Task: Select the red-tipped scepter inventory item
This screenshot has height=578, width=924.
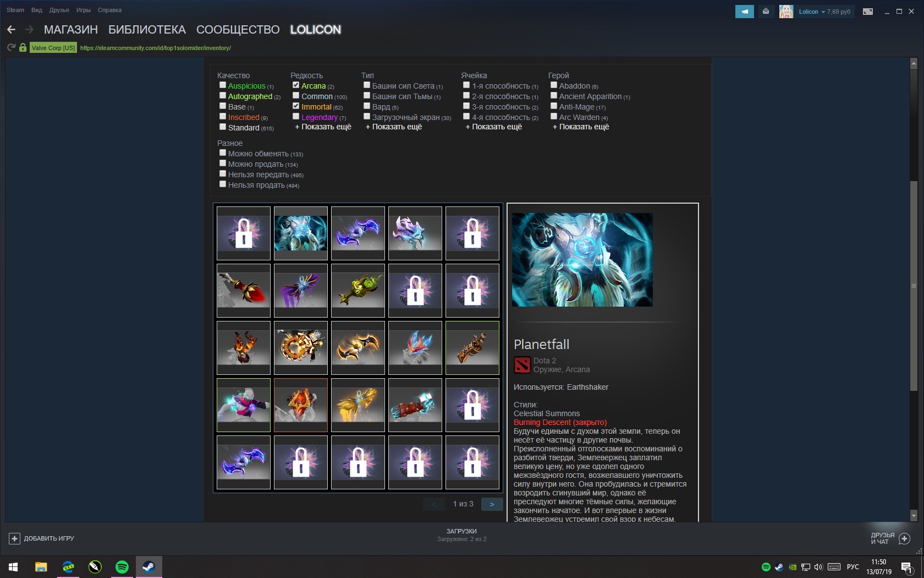Action: click(244, 291)
